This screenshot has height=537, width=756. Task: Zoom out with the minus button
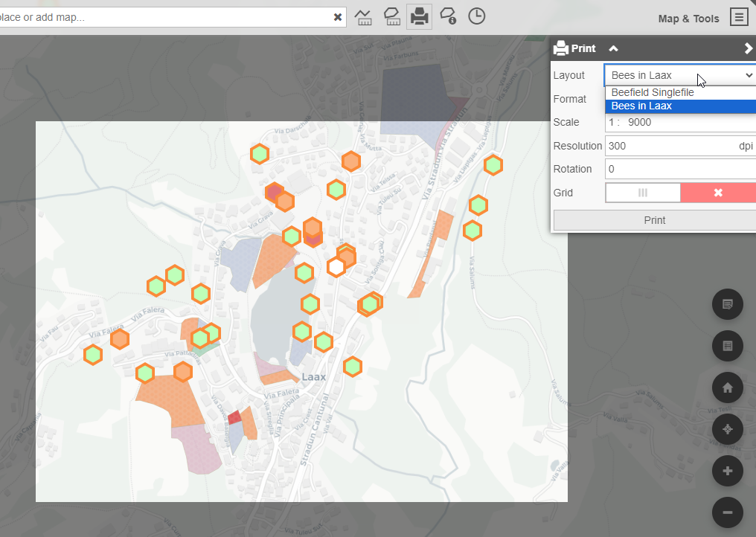(727, 512)
